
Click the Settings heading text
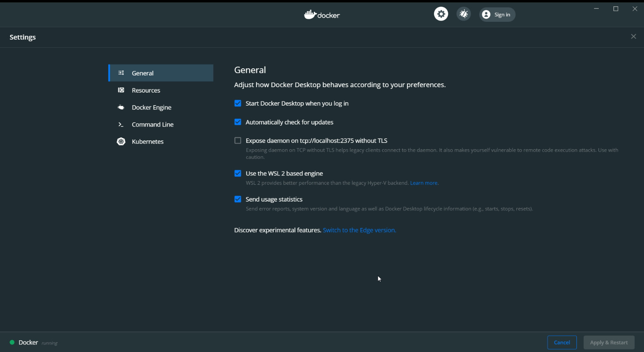(23, 37)
